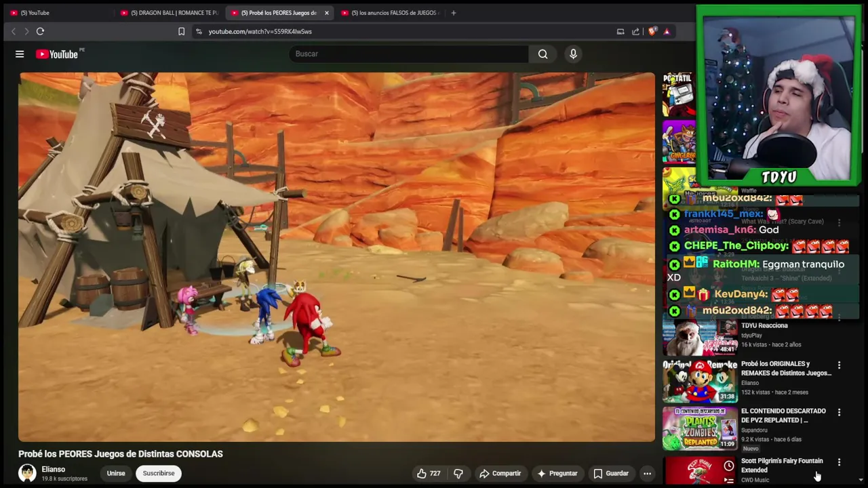Click CHEPE_The_Clipboy chat username
The height and width of the screenshot is (488, 868).
tap(736, 246)
